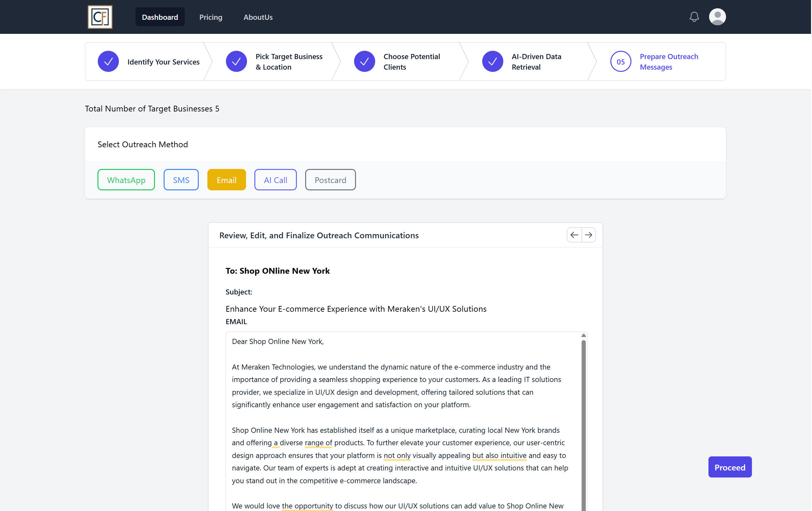812x511 pixels.
Task: Open the notifications bell
Action: point(694,17)
